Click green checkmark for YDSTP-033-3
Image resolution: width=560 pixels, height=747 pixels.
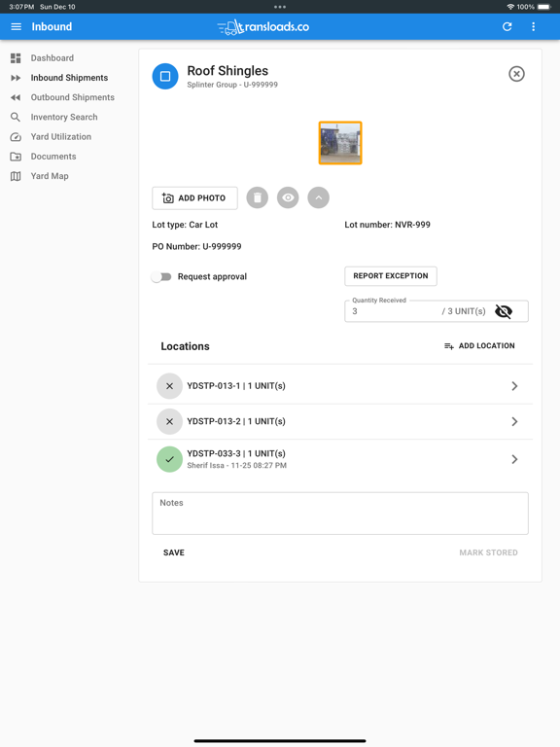pos(169,459)
